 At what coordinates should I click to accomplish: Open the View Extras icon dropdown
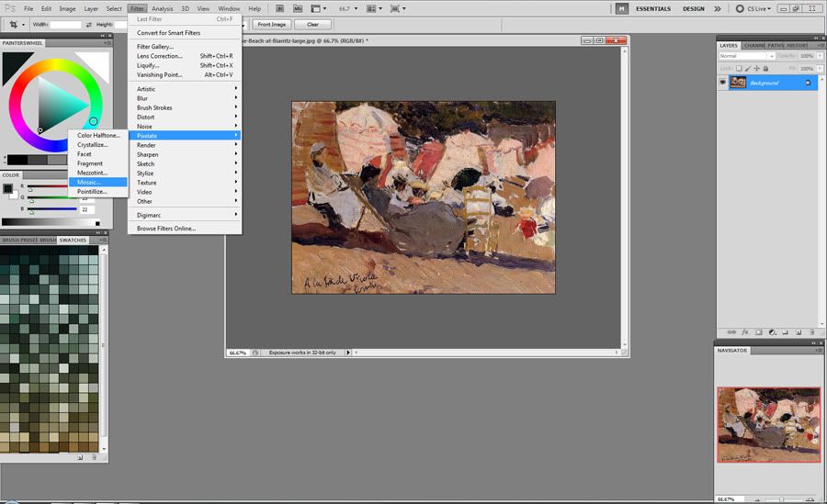tap(318, 8)
